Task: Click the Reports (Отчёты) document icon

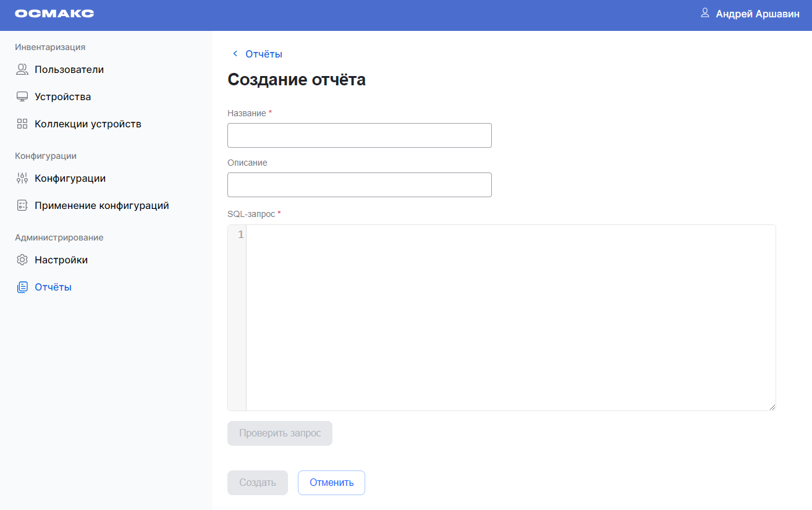Action: [22, 287]
